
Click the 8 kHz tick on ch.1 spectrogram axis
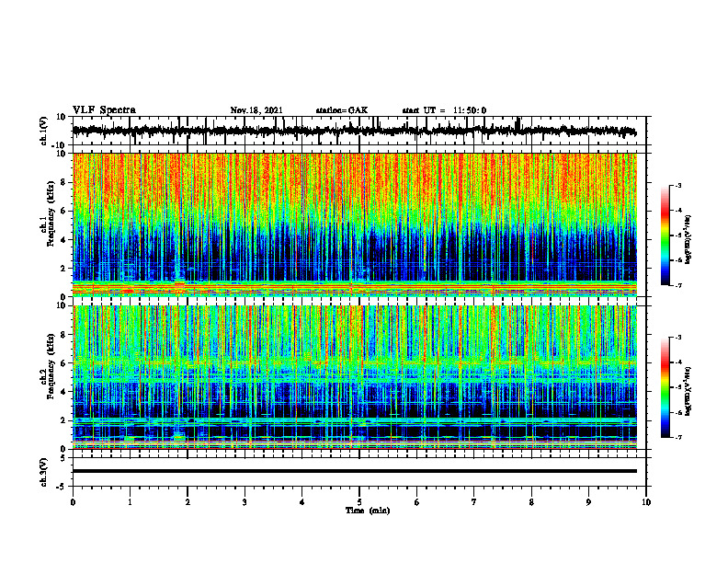[63, 182]
